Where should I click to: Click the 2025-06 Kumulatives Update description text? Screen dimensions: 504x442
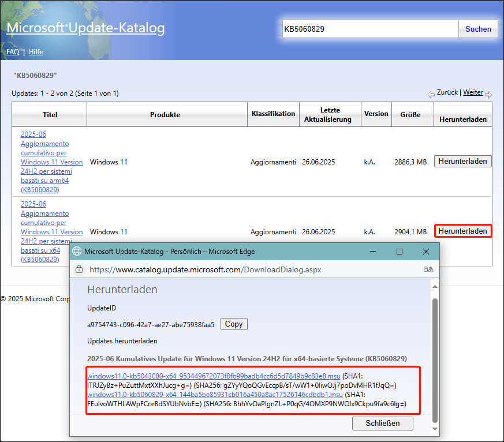(247, 359)
